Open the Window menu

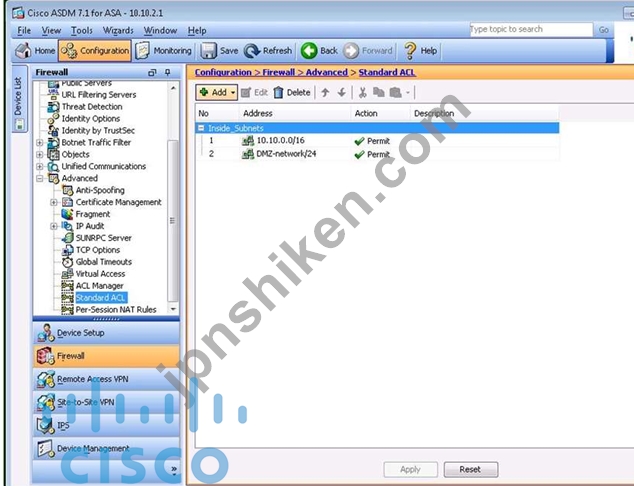[161, 31]
